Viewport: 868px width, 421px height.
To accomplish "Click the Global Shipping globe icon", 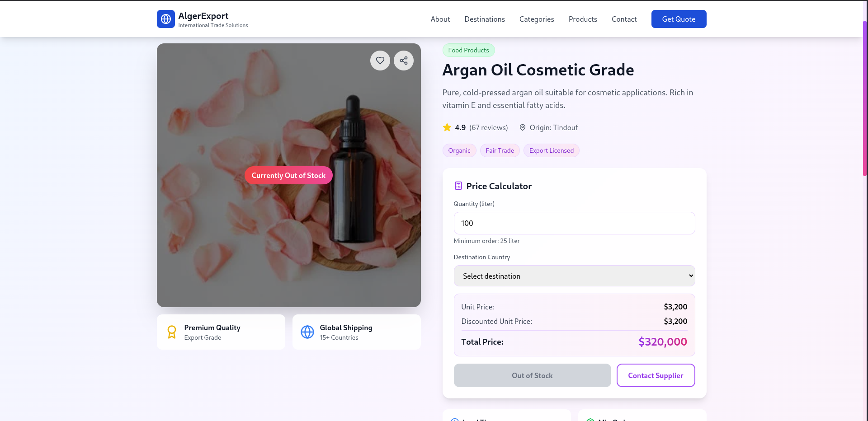I will coord(307,332).
